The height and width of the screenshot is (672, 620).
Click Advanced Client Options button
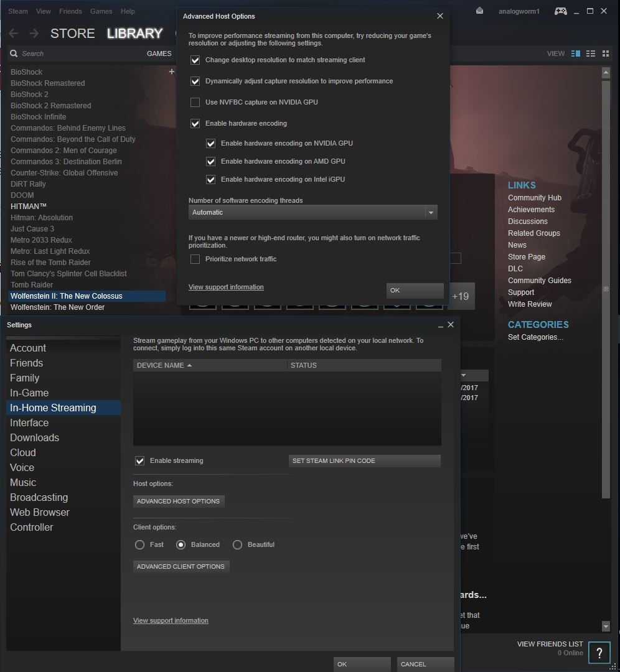181,567
